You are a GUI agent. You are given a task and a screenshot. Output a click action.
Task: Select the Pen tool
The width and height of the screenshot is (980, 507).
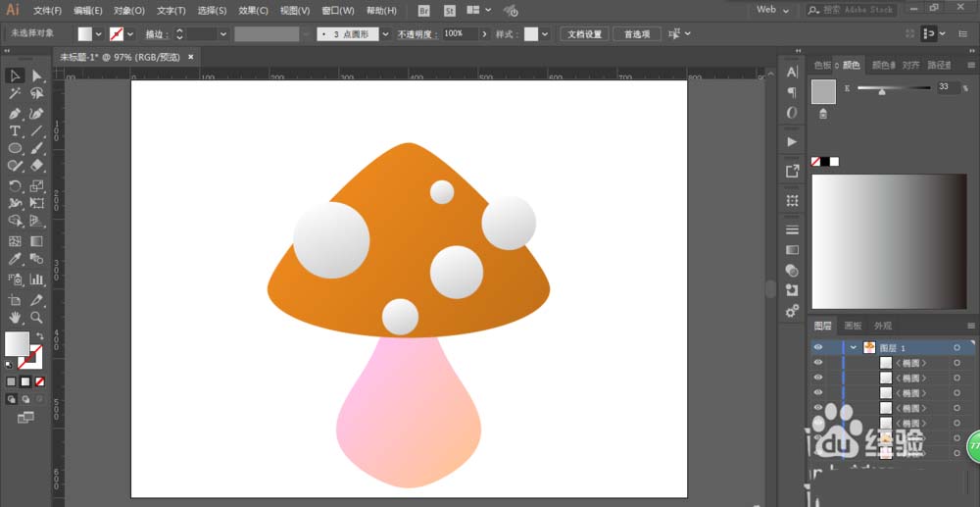(x=15, y=113)
